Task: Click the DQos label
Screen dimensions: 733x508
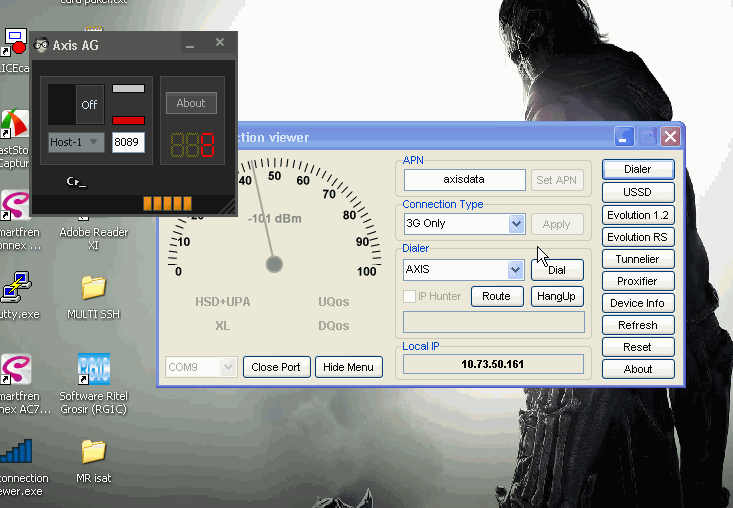Action: coord(334,326)
